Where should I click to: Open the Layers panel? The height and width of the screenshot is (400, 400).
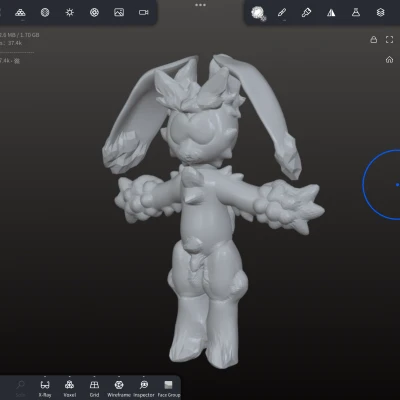[x=380, y=13]
